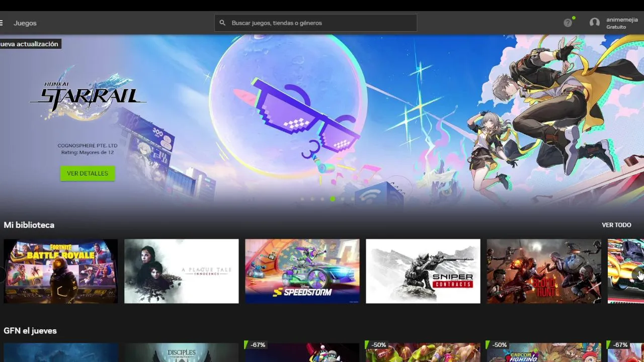Click the -67% discount tag beside Disciples
644x362 pixels.
255,345
